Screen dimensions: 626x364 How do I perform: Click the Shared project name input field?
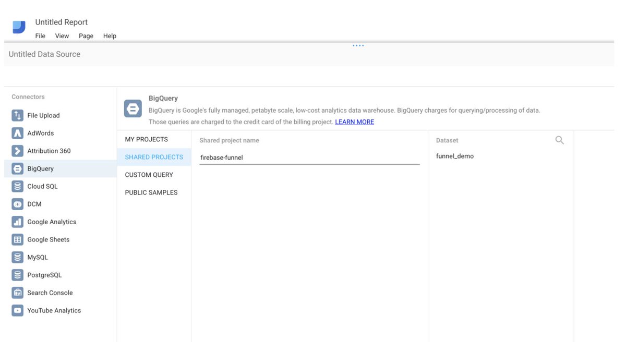pos(309,157)
